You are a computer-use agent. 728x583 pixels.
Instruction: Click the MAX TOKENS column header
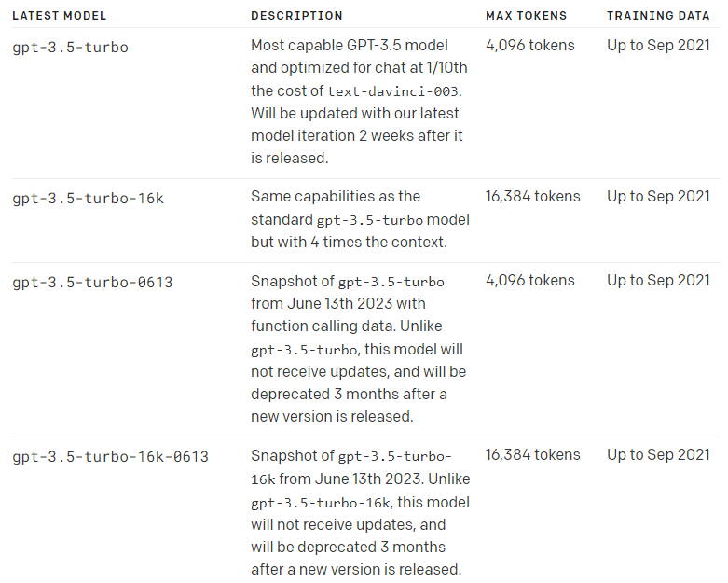tap(526, 16)
